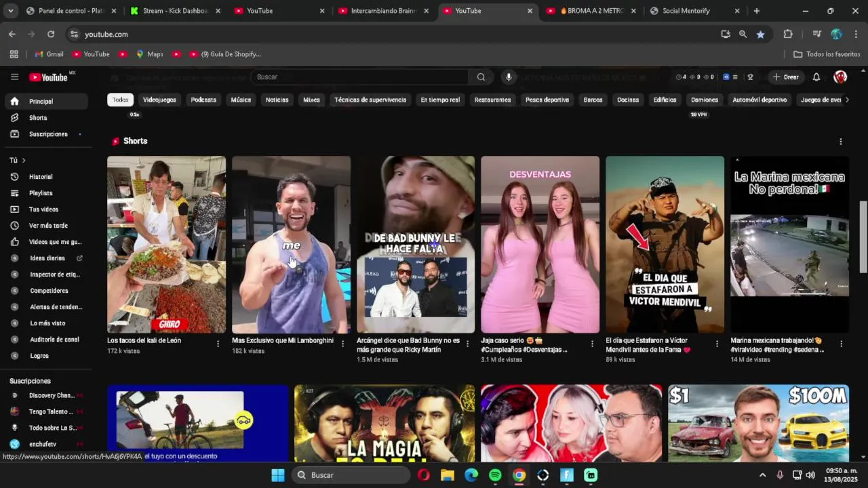Open the account avatar menu
868x488 pixels.
point(840,77)
